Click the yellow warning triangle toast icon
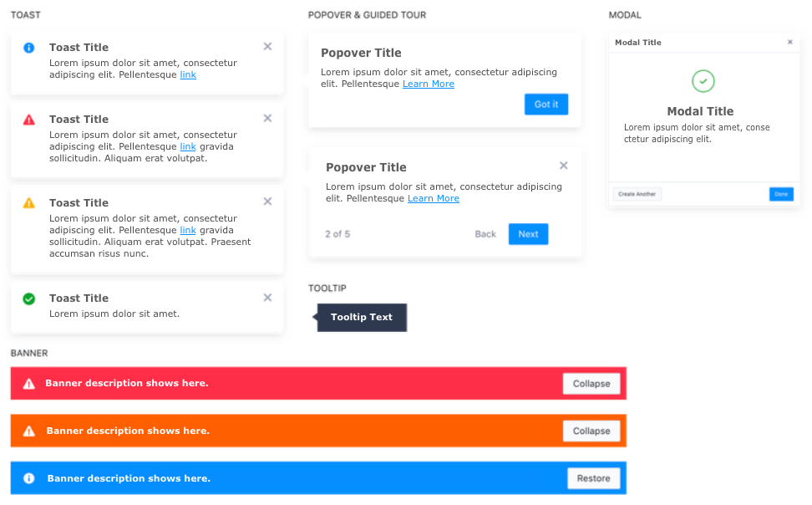This screenshot has width=812, height=505. pyautogui.click(x=29, y=202)
